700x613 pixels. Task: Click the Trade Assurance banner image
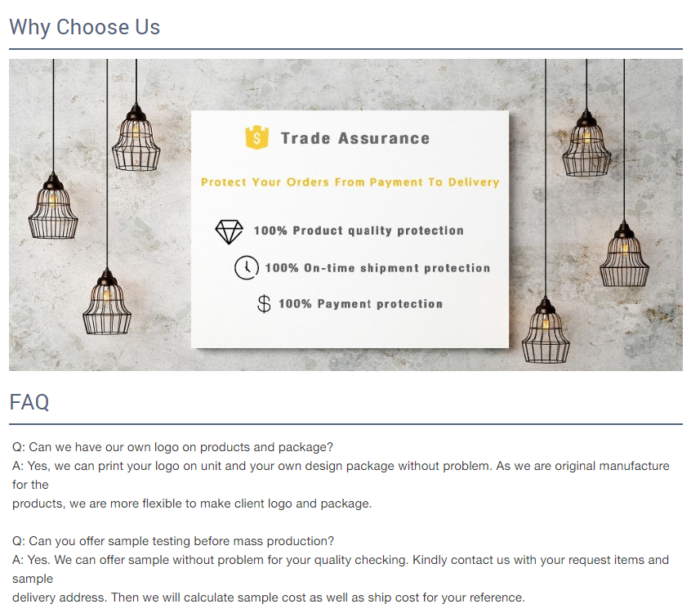pyautogui.click(x=346, y=215)
